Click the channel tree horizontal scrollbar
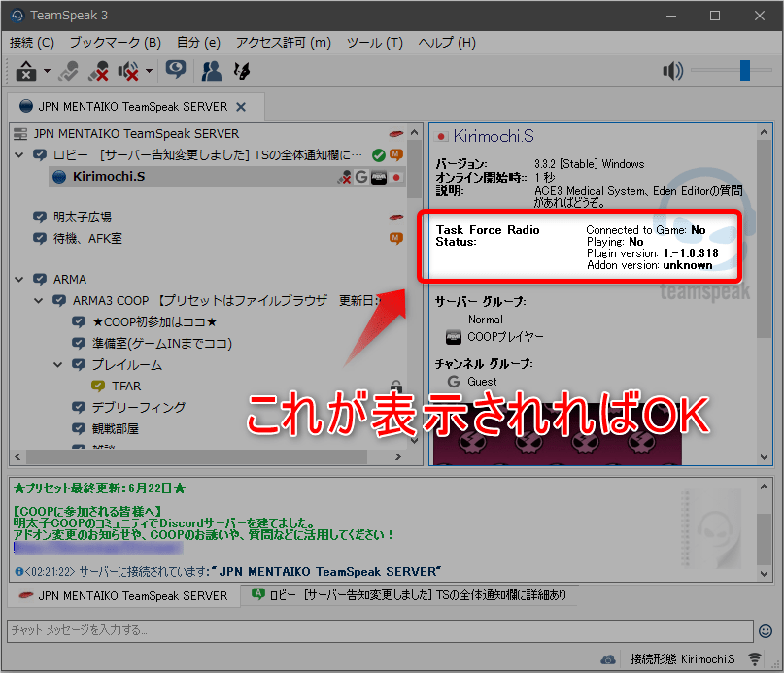784x673 pixels. [196, 456]
